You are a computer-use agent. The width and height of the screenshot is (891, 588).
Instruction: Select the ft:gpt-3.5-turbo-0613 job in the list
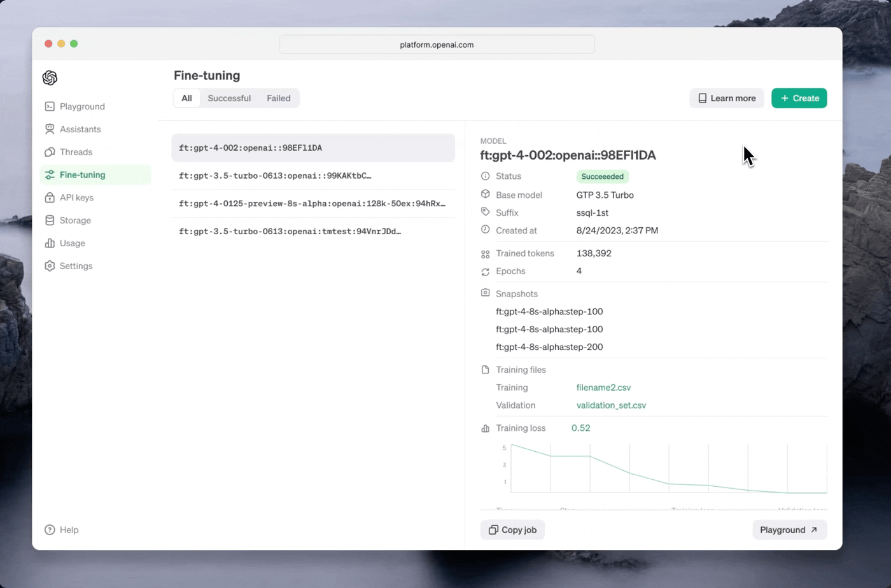tap(275, 176)
